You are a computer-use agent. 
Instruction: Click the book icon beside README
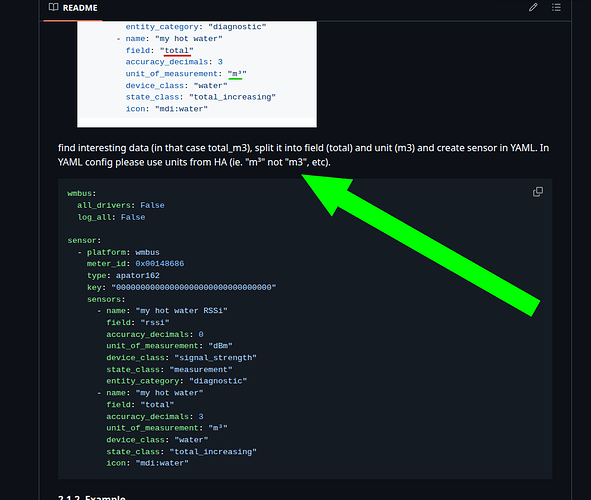(x=54, y=7)
